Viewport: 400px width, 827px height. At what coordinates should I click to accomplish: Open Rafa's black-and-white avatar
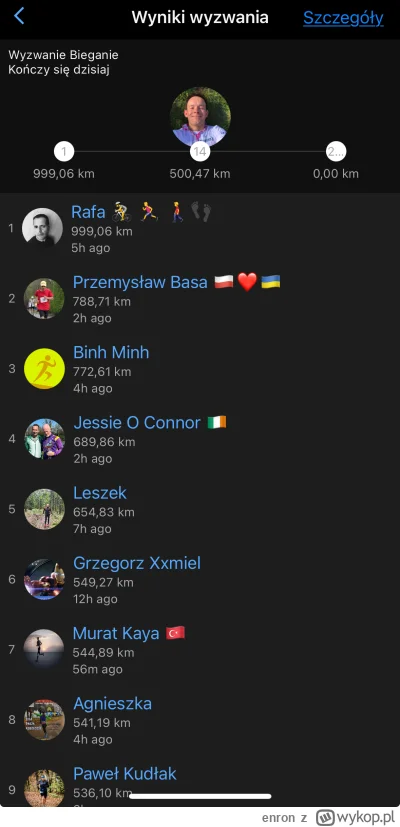click(x=42, y=228)
